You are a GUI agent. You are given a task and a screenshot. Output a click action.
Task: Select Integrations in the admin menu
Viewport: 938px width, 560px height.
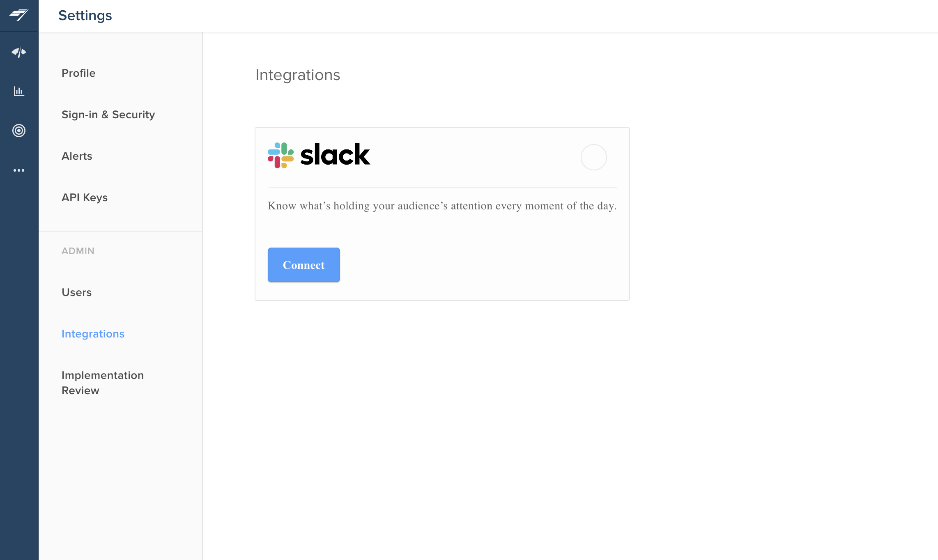click(x=93, y=334)
